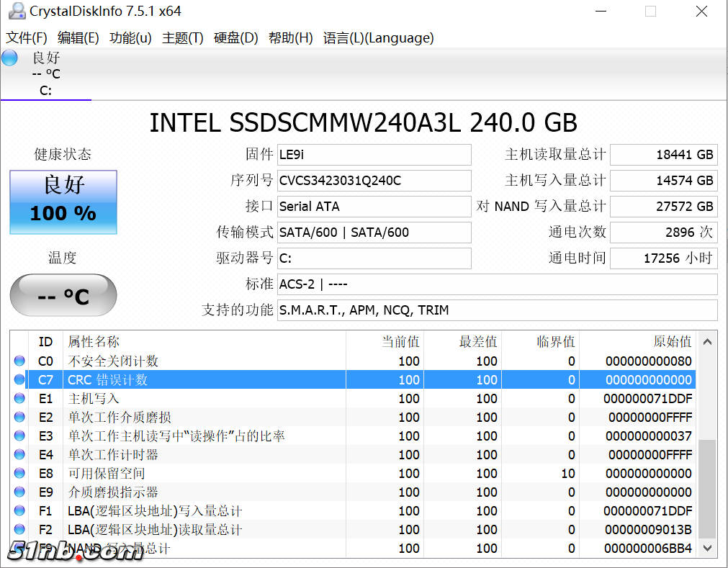Open the 主题(T) menu

click(x=183, y=38)
